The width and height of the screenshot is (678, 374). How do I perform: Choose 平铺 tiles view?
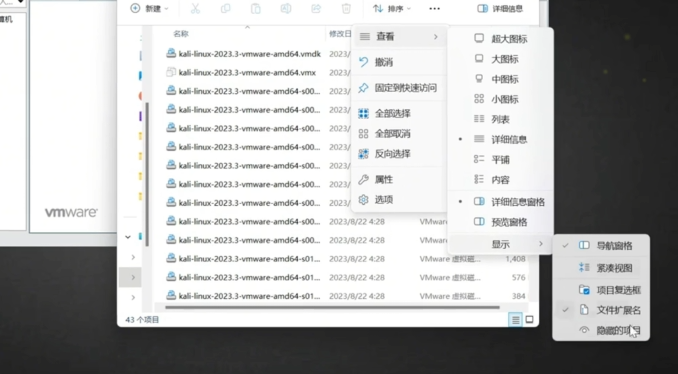501,160
